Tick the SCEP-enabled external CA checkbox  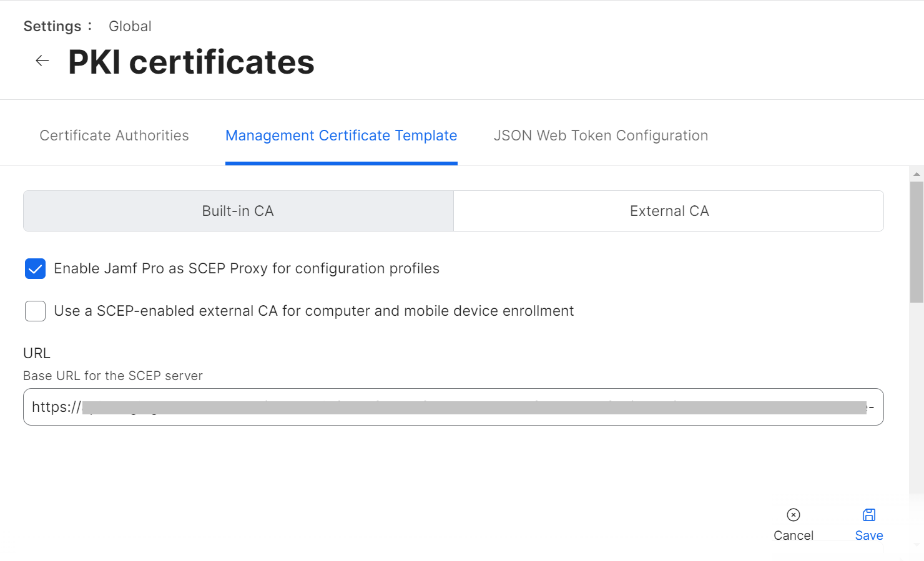point(35,311)
